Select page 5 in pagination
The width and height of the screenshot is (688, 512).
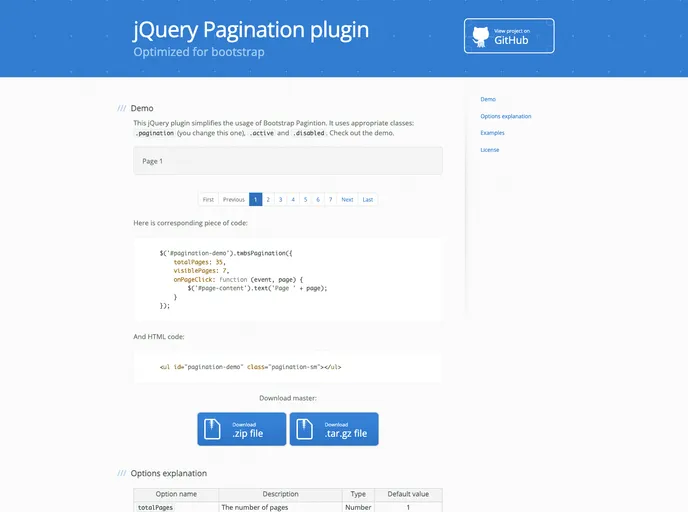point(305,200)
